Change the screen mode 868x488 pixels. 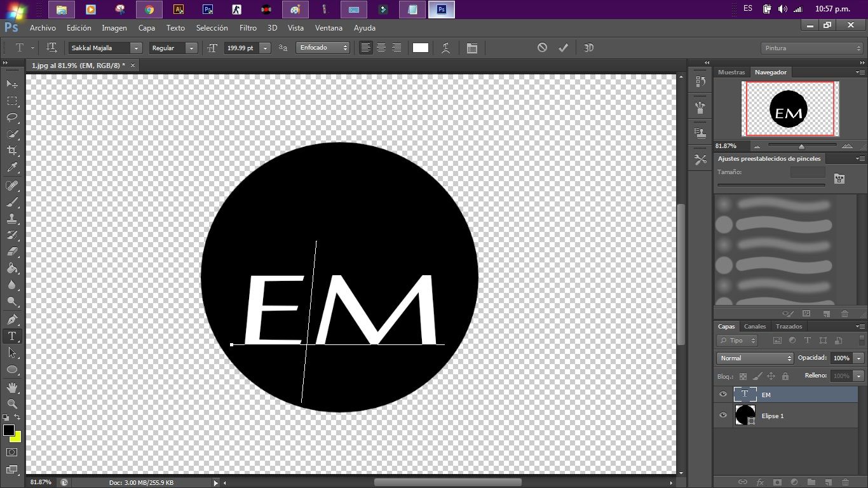coord(12,470)
